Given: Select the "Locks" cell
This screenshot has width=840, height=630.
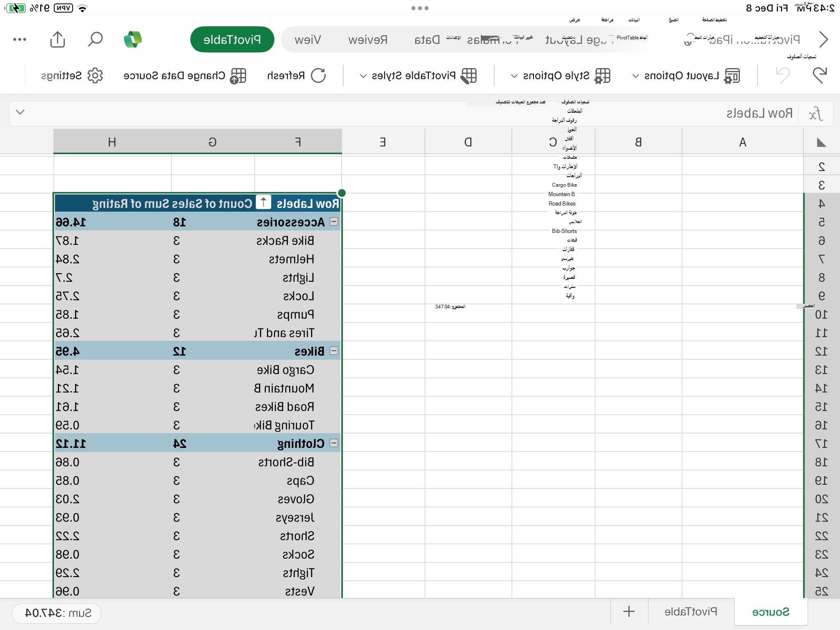Looking at the screenshot, I should pos(298,296).
